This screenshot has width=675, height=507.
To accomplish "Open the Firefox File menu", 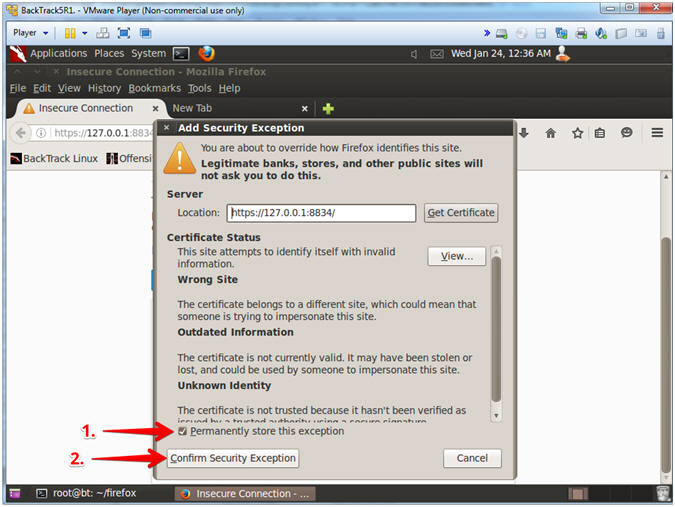I will point(18,88).
